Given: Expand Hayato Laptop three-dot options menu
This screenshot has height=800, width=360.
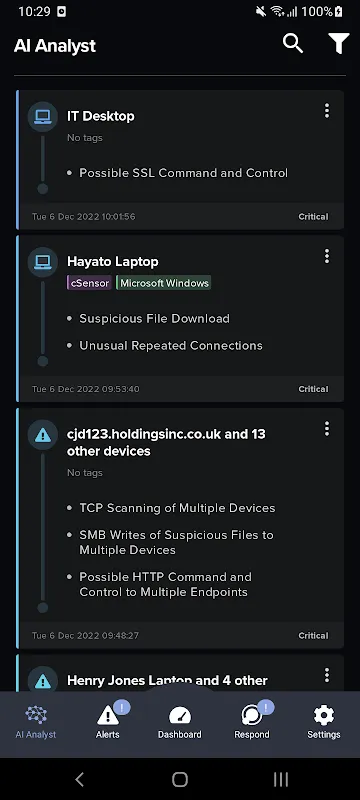Looking at the screenshot, I should (x=327, y=256).
